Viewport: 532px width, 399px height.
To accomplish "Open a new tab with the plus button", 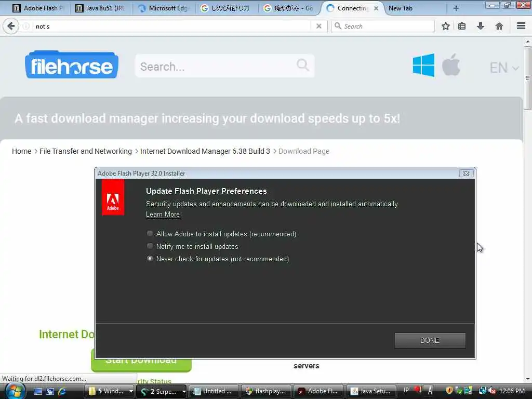I will [456, 8].
